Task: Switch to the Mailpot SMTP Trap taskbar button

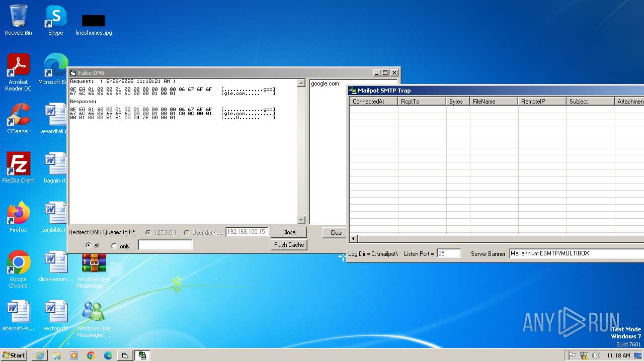Action: [x=142, y=355]
